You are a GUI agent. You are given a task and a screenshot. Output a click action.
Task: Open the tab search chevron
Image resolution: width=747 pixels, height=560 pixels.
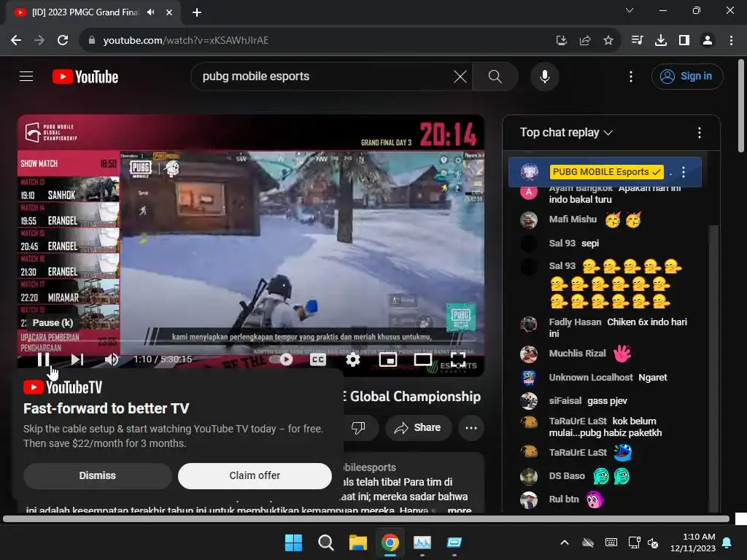(630, 10)
